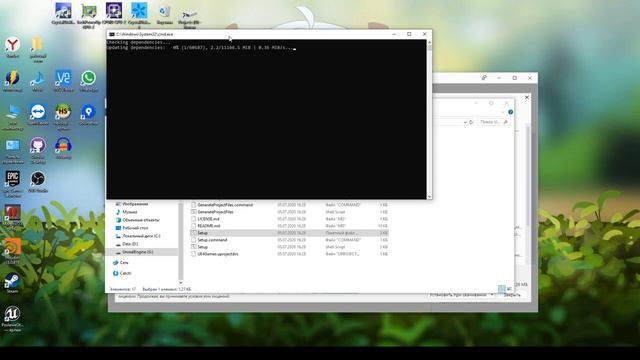Open the blue snowflake desktop shortcut
Image resolution: width=640 pixels, height=360 pixels.
pyautogui.click(x=139, y=15)
